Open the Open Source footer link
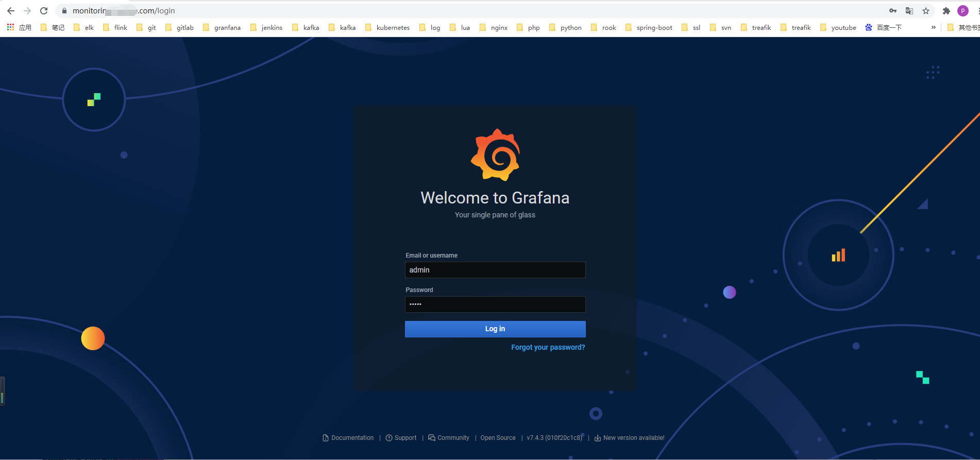Viewport: 980px width, 460px height. [498, 438]
